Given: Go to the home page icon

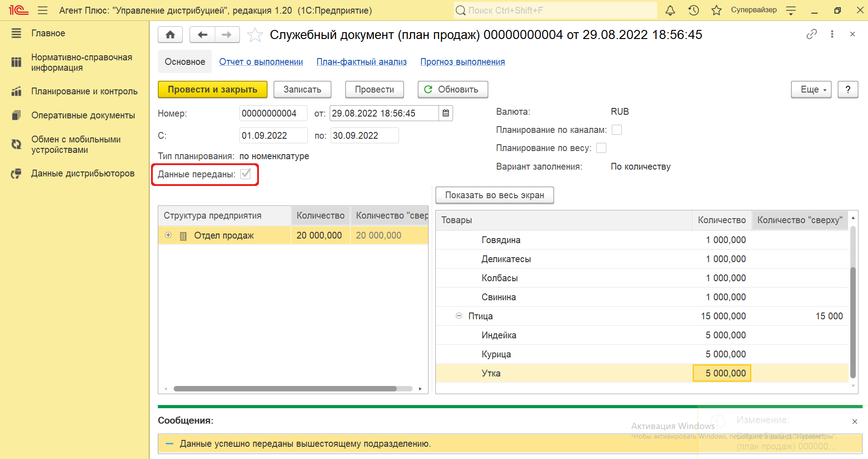Looking at the screenshot, I should pos(171,34).
